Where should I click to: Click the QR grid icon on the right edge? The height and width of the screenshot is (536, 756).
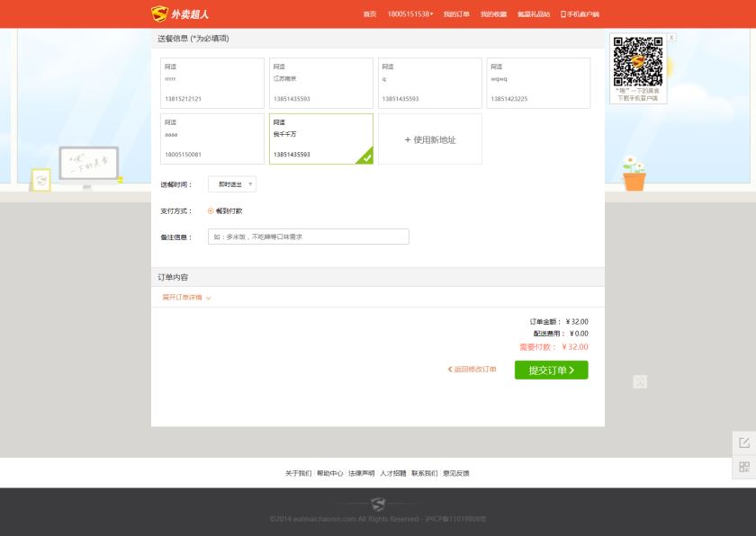[x=744, y=467]
